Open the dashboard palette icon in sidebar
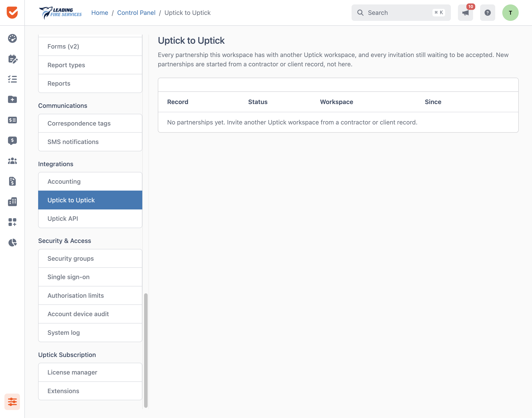 12,38
